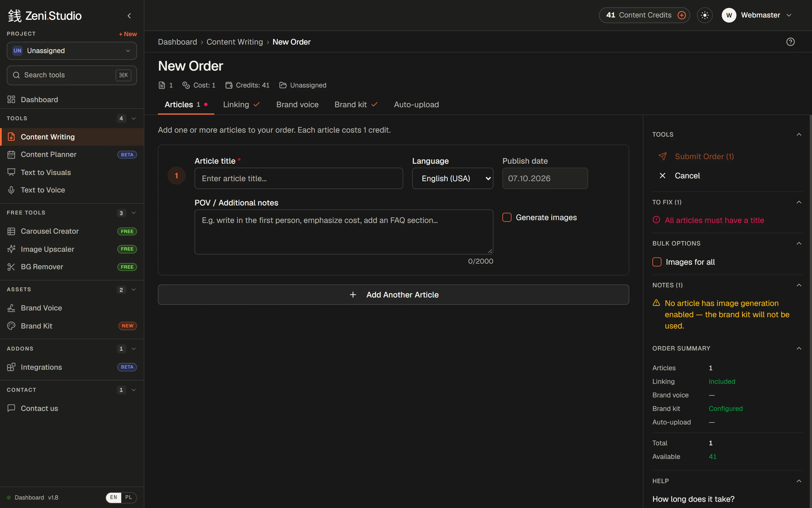812x508 pixels.
Task: Click the Article title input field
Action: coord(299,178)
